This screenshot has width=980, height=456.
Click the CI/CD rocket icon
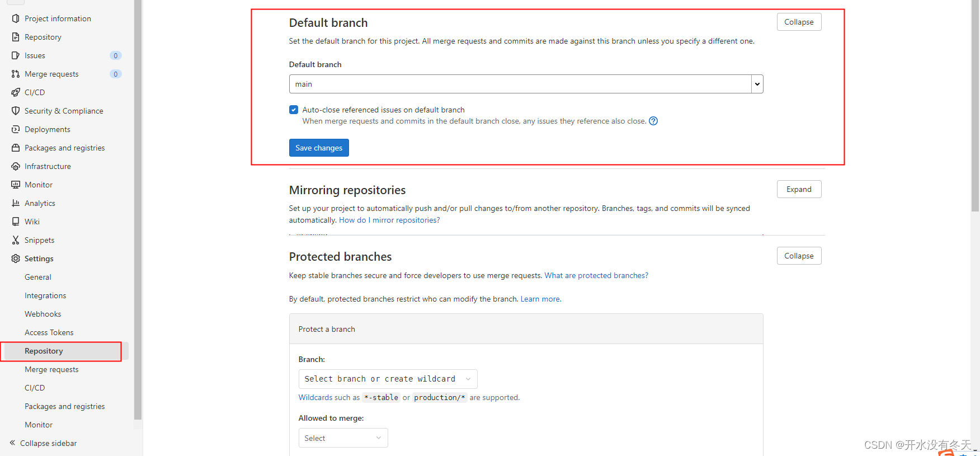coord(16,92)
